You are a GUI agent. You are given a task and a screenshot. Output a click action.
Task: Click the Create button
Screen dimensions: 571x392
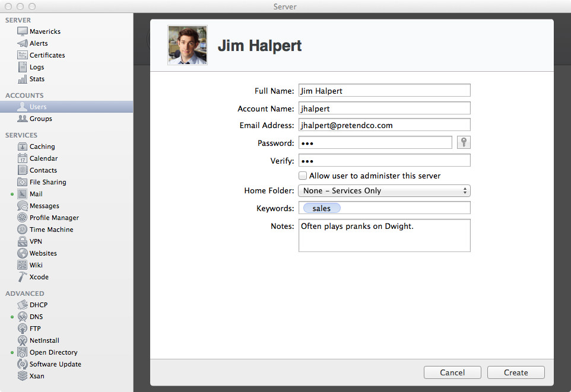pyautogui.click(x=516, y=372)
